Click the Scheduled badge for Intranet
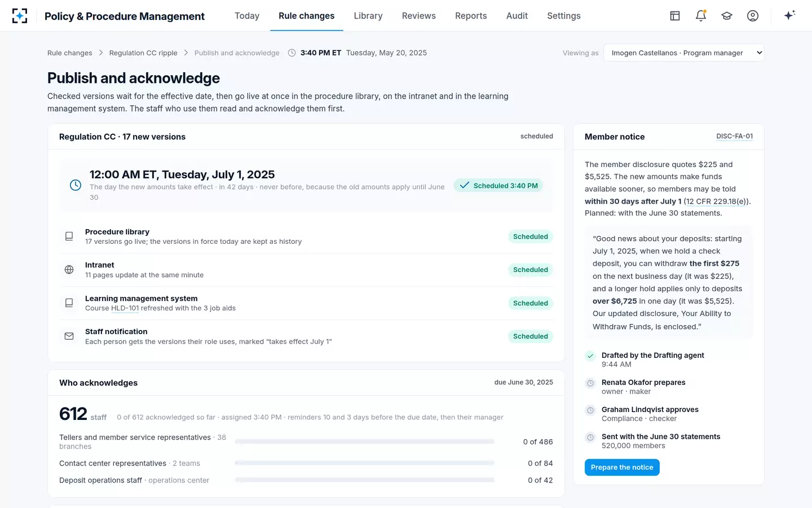This screenshot has height=508, width=812. click(530, 270)
